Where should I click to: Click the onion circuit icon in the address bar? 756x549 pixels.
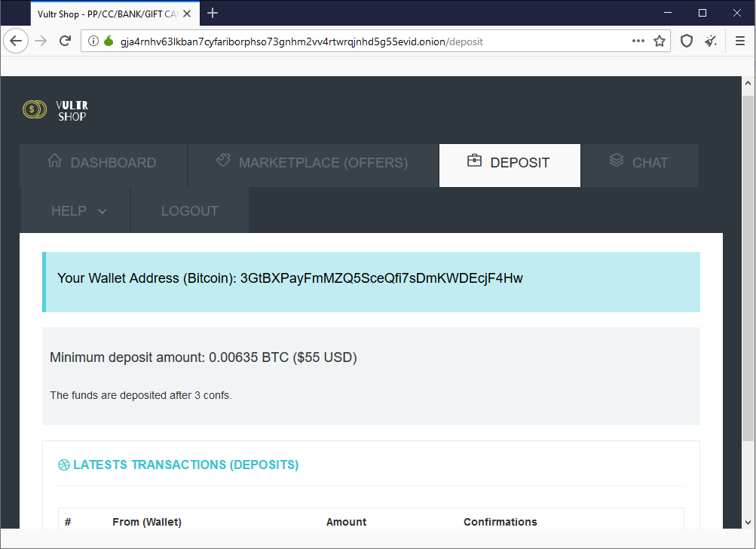[x=108, y=41]
